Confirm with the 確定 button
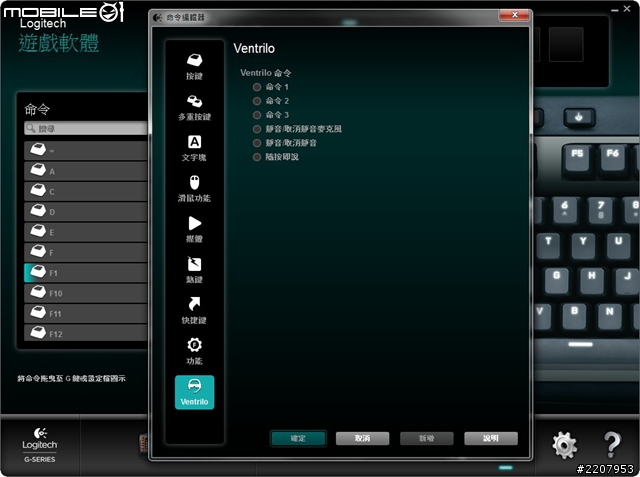The height and width of the screenshot is (477, 640). point(298,439)
